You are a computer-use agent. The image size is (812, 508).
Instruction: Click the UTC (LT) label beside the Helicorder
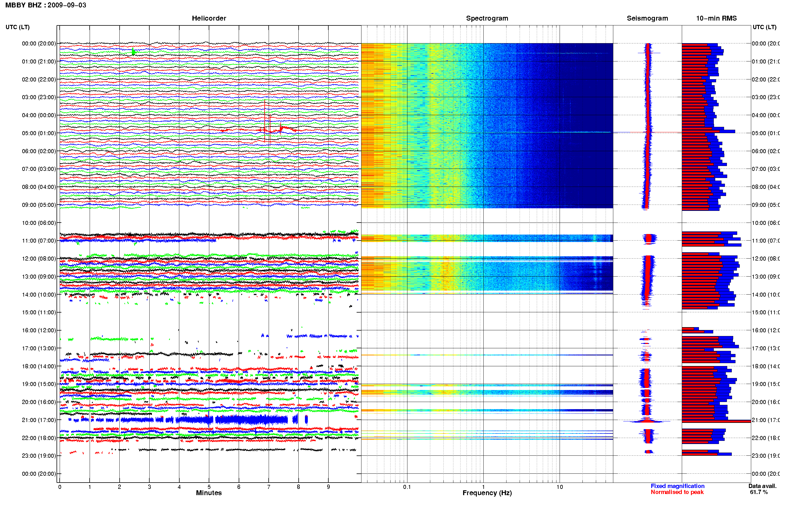pos(17,27)
